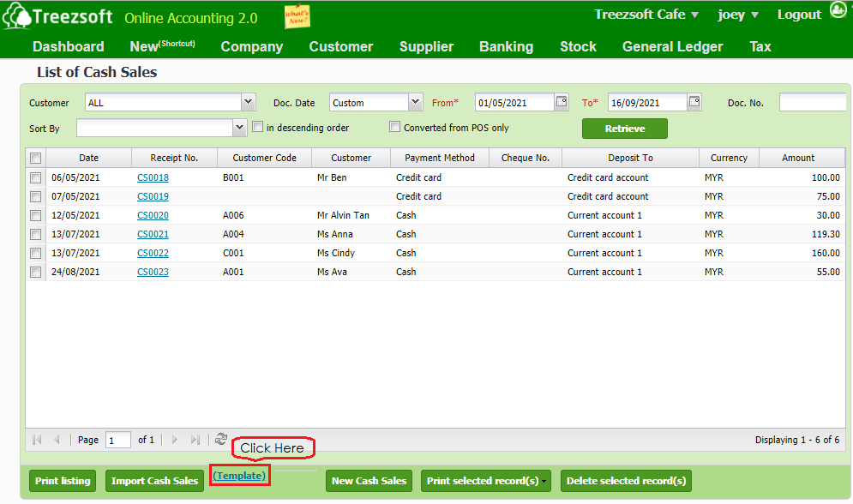Open the To date calendar picker

(694, 101)
